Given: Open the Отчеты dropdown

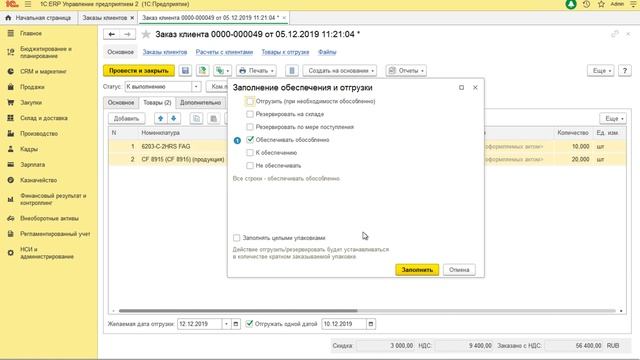Looking at the screenshot, I should point(406,71).
